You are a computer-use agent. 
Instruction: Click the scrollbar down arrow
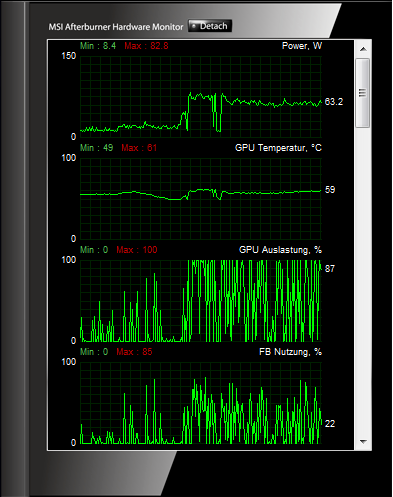[363, 441]
